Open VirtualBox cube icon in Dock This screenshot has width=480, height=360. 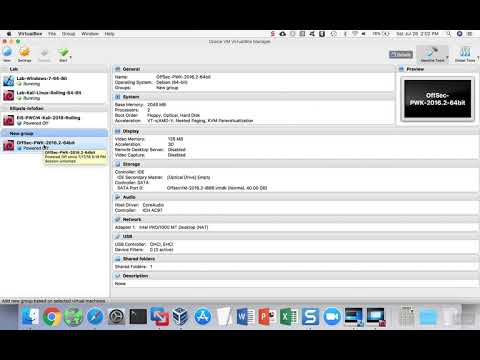(x=181, y=316)
